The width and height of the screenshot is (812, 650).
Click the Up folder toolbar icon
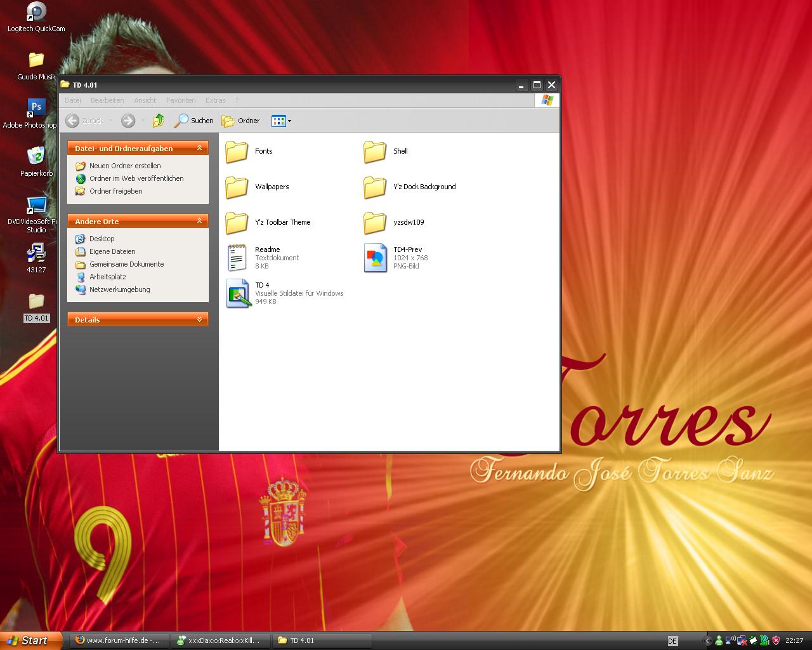coord(159,121)
